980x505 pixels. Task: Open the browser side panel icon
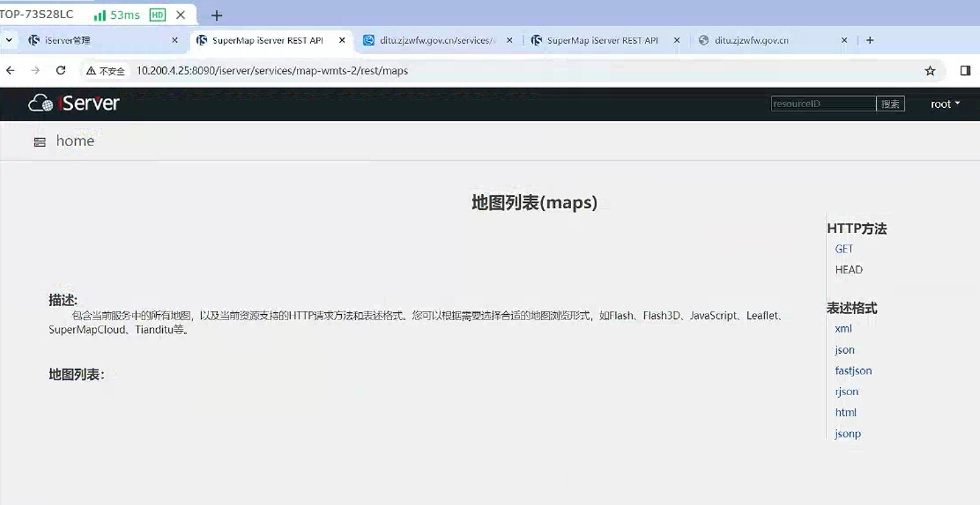965,70
